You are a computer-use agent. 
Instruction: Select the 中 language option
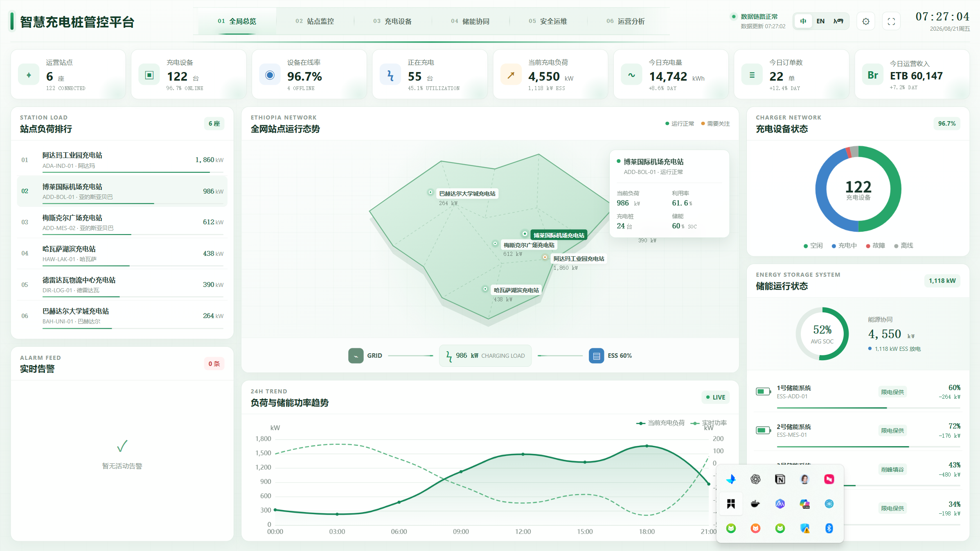tap(803, 21)
